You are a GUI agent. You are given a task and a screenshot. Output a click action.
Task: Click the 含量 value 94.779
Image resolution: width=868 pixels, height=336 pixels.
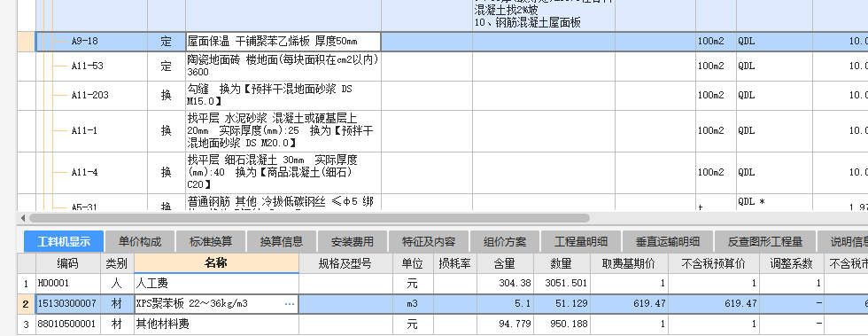point(505,324)
